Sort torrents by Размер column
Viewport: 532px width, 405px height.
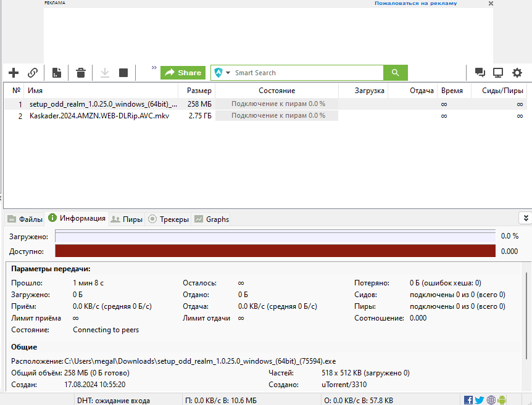[x=197, y=91]
